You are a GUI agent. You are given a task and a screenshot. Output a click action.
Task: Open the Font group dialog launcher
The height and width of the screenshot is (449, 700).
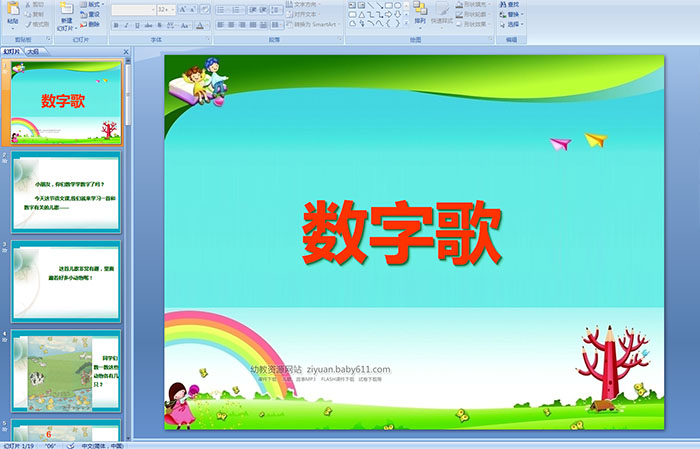(208, 40)
